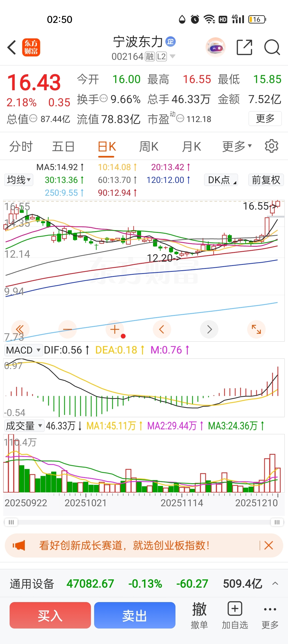The height and width of the screenshot is (644, 288).
Task: Click the blue 卖出 sell button
Action: coord(135,615)
